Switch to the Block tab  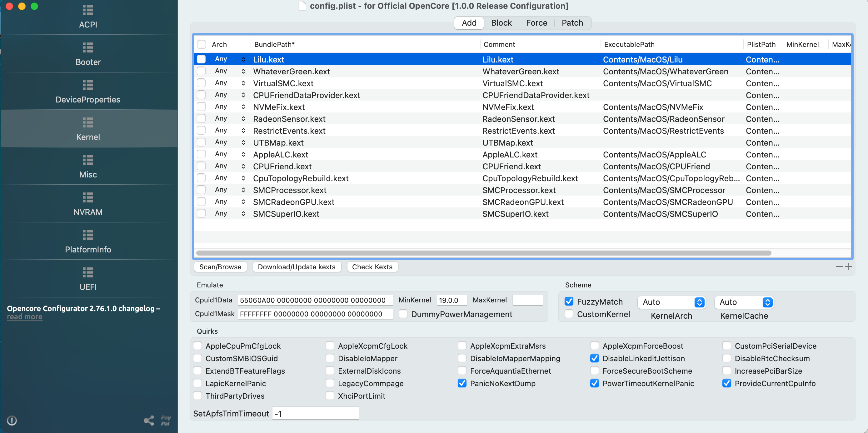(x=501, y=22)
